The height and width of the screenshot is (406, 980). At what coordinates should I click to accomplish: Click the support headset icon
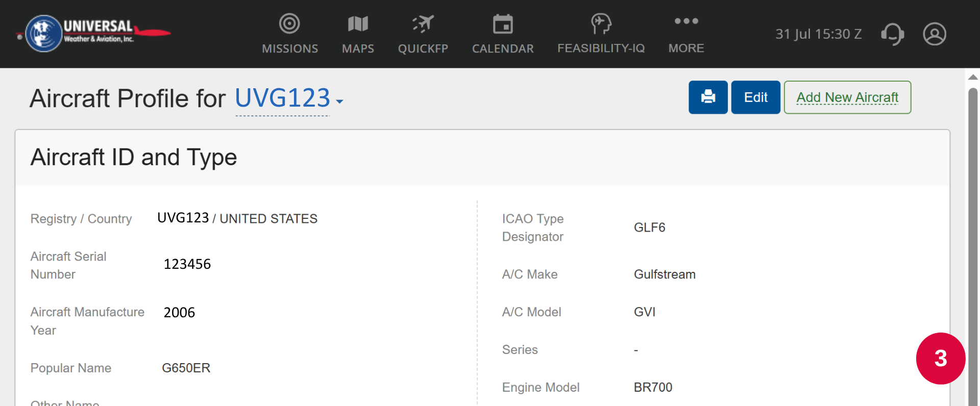point(893,34)
